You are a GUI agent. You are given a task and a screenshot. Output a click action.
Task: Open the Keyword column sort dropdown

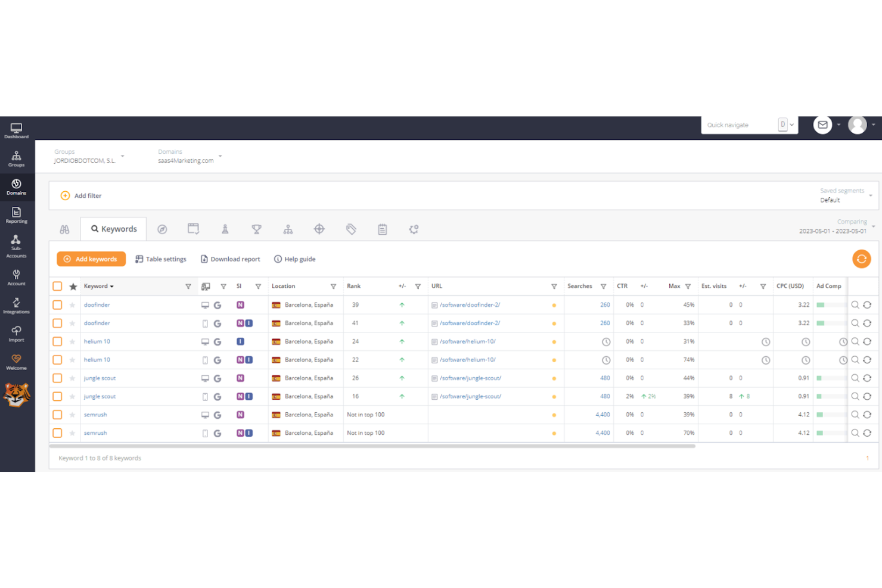[99, 286]
